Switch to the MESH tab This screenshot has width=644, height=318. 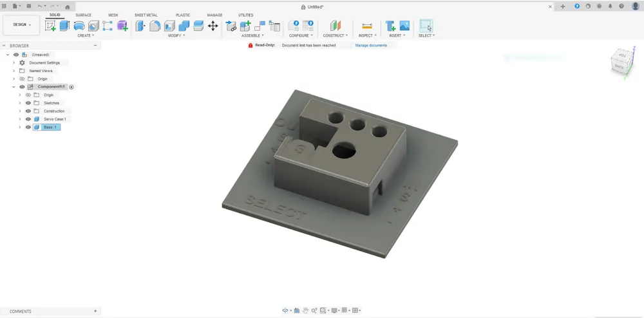point(113,15)
